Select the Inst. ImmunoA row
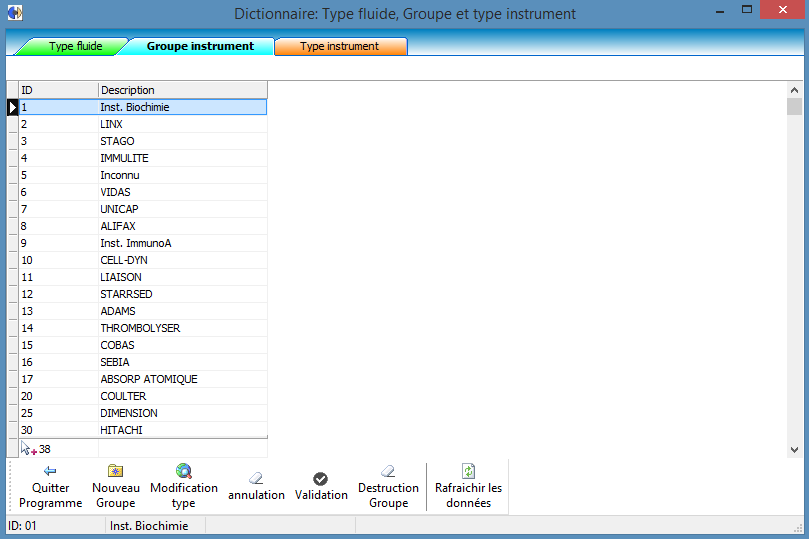Image resolution: width=809 pixels, height=539 pixels. click(143, 243)
